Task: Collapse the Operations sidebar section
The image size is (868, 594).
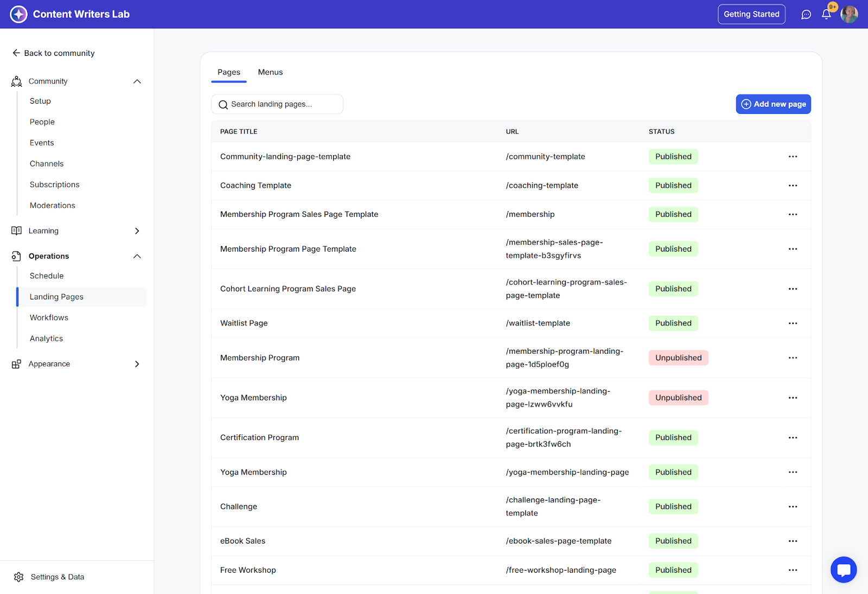Action: pos(137,256)
